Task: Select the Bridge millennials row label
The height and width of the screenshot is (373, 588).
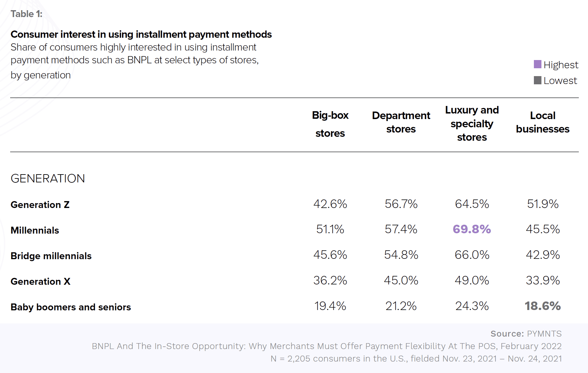Action: tap(51, 256)
